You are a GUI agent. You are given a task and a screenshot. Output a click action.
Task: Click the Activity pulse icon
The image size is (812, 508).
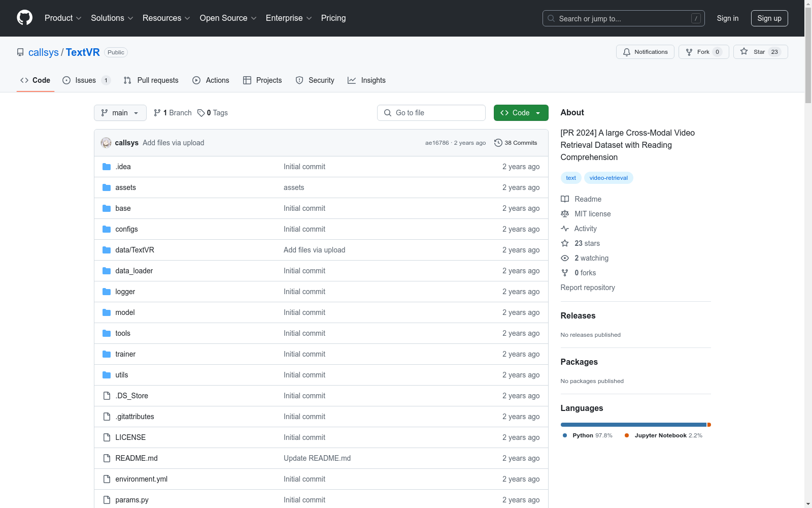click(565, 229)
